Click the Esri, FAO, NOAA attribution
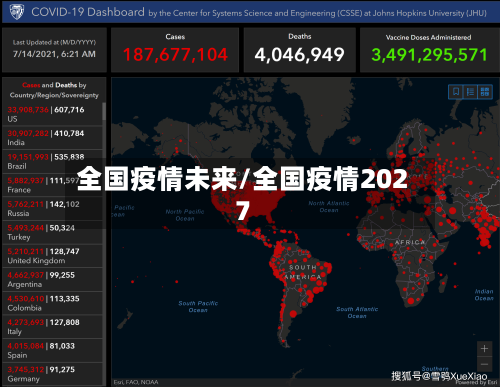This screenshot has height=387, width=500. tap(136, 382)
